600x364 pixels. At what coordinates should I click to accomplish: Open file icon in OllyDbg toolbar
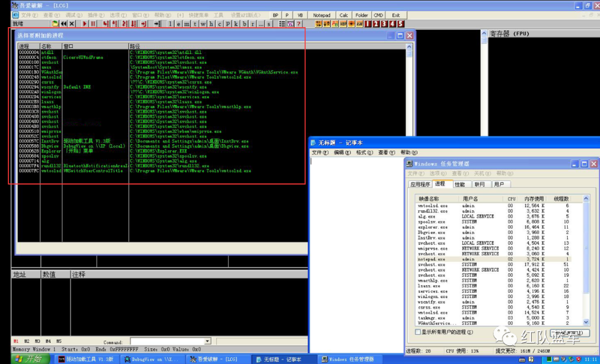55,24
